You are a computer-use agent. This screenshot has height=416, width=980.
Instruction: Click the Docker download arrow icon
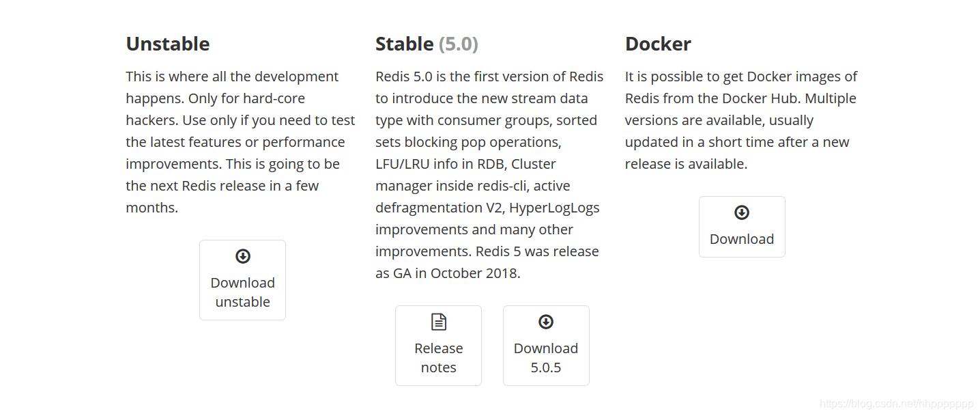(x=742, y=212)
